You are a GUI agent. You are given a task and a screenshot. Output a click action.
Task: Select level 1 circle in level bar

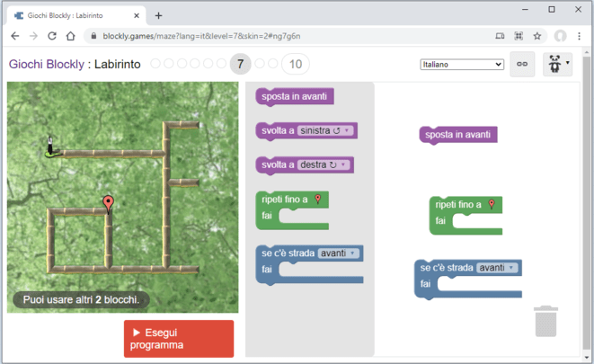pos(156,64)
